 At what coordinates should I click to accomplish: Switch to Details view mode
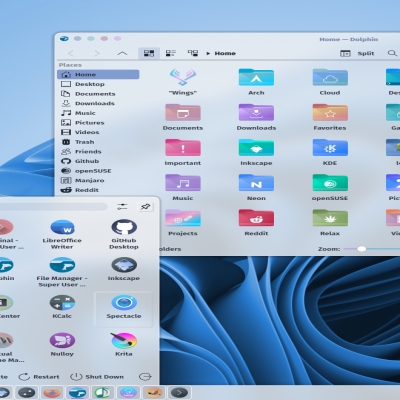point(193,53)
